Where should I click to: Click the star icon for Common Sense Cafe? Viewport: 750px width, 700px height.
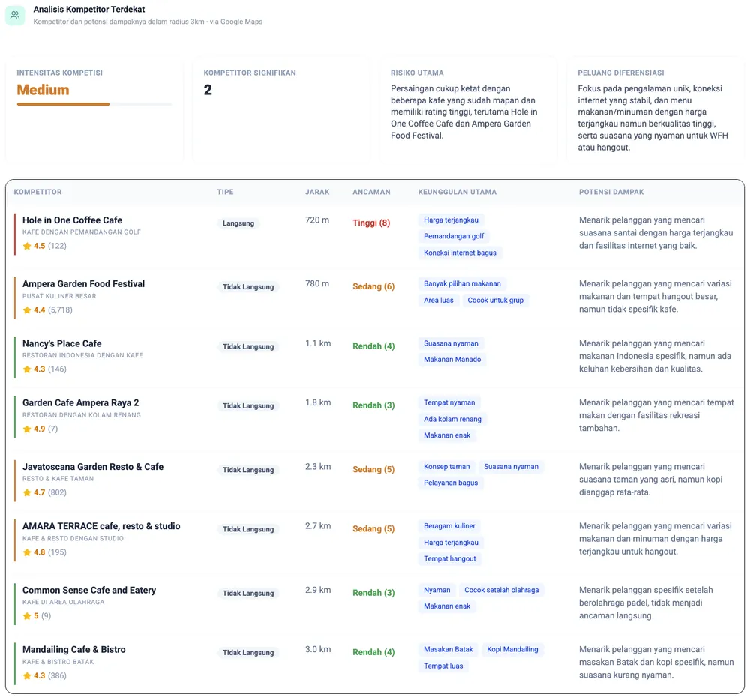[27, 616]
